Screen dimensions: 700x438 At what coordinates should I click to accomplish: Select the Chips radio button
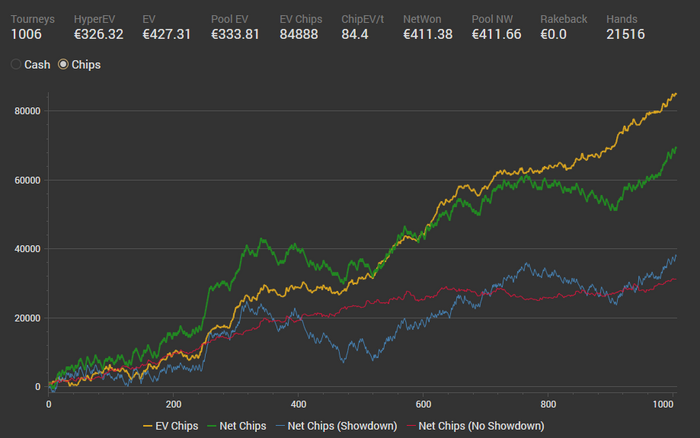pos(63,65)
